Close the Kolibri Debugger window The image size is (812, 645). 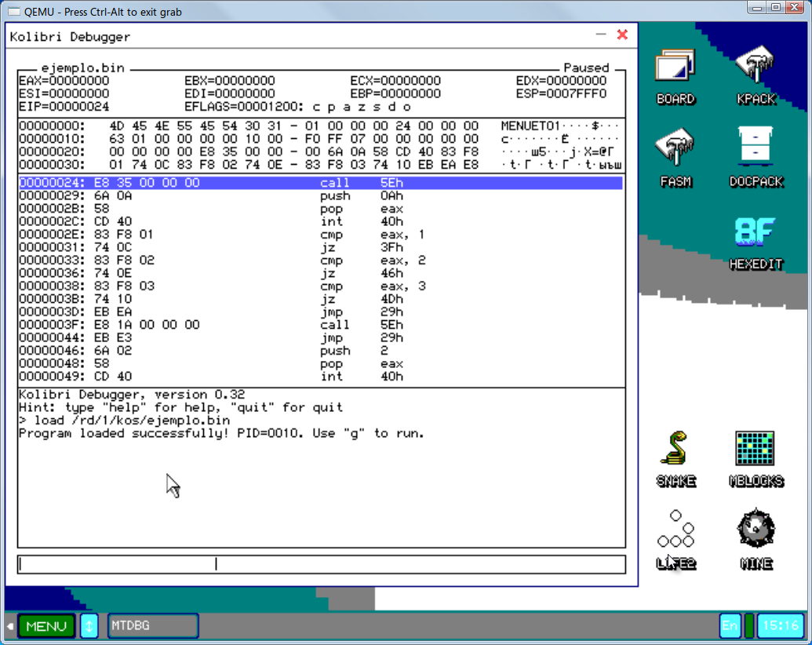[622, 35]
